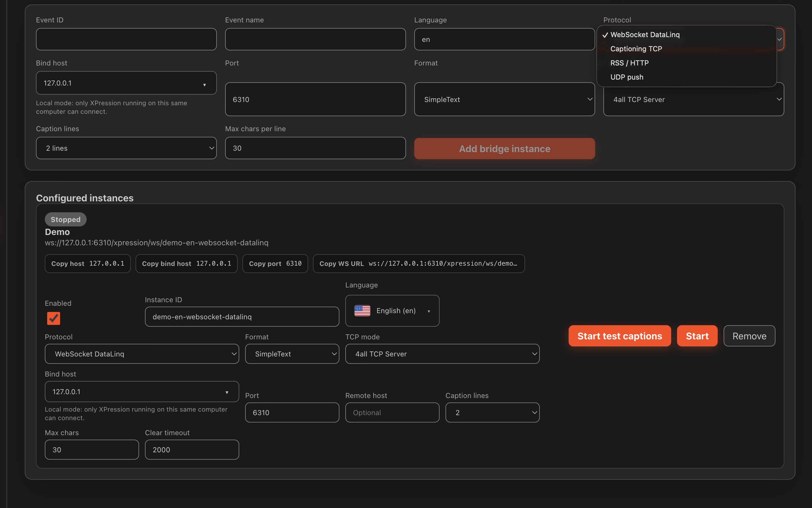Viewport: 812px width, 508px height.
Task: Click Start test captions button
Action: click(620, 336)
